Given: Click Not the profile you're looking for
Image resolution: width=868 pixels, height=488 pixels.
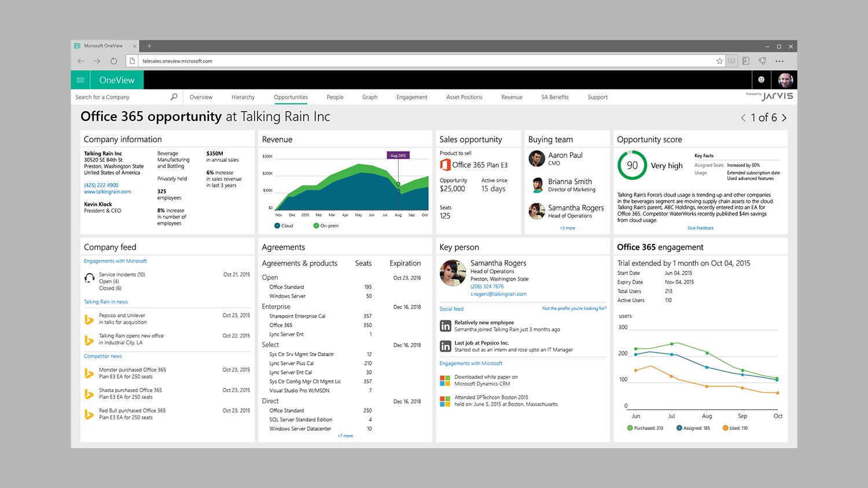Looking at the screenshot, I should [574, 308].
